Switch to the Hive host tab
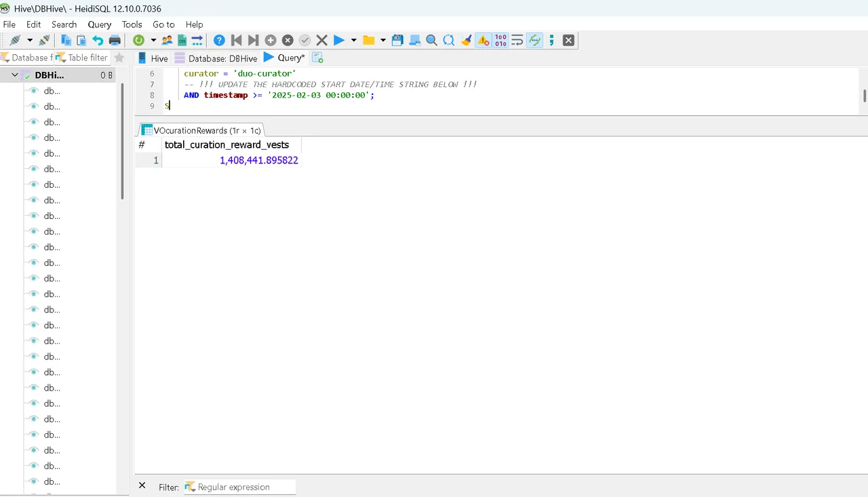Image resolution: width=868 pixels, height=497 pixels. pos(153,58)
